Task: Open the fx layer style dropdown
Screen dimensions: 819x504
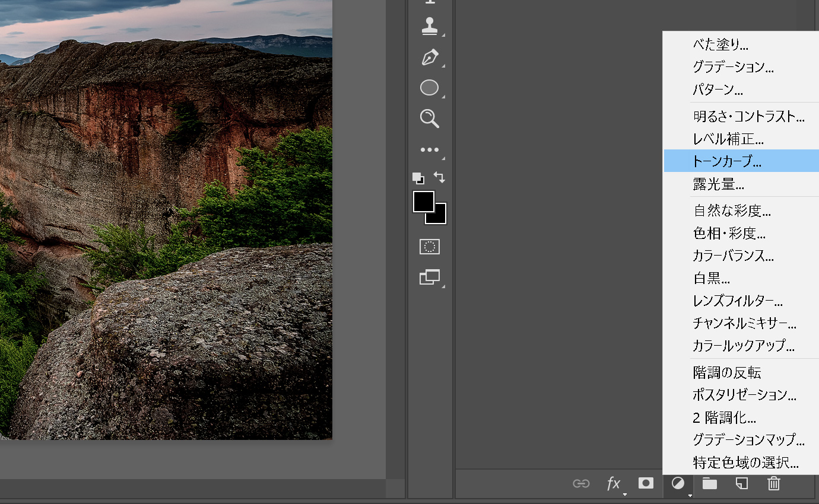Action: [x=614, y=483]
